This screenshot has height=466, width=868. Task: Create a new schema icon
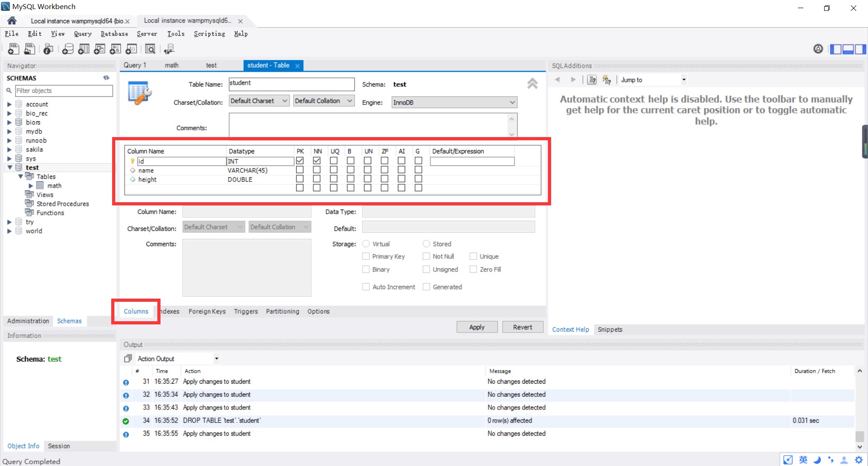tap(68, 49)
